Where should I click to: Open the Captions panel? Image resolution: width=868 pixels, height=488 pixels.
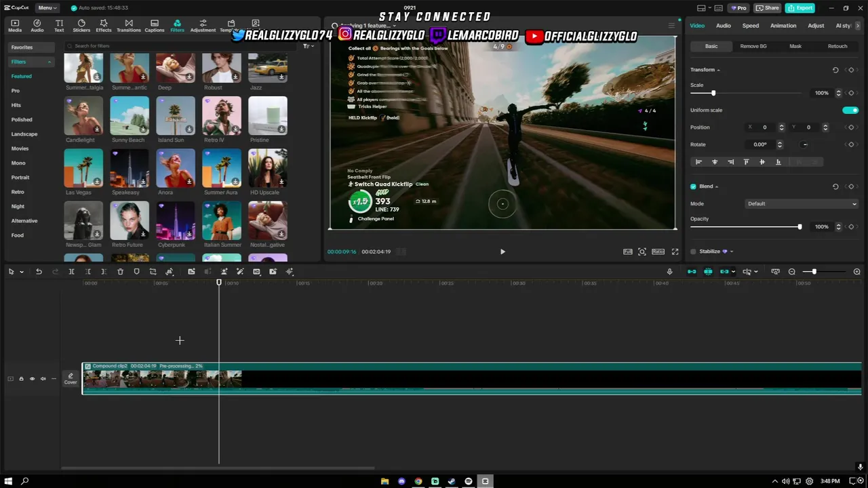[x=155, y=26]
